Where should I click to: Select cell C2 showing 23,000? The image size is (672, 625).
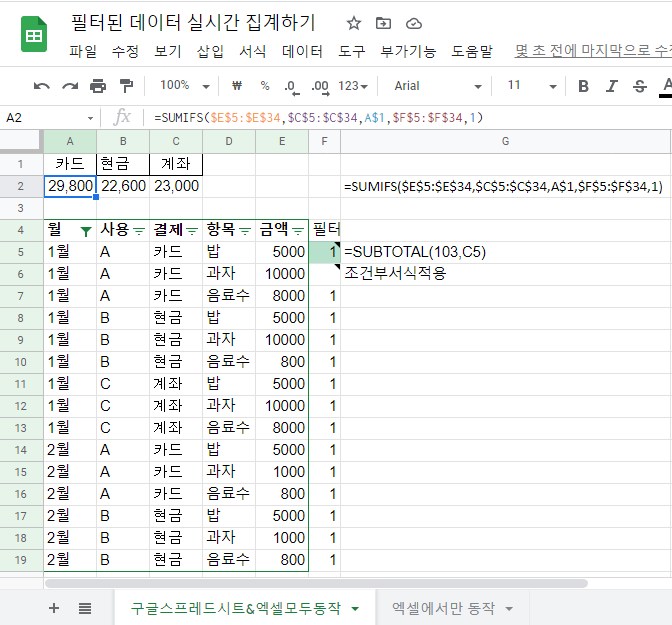tap(176, 186)
